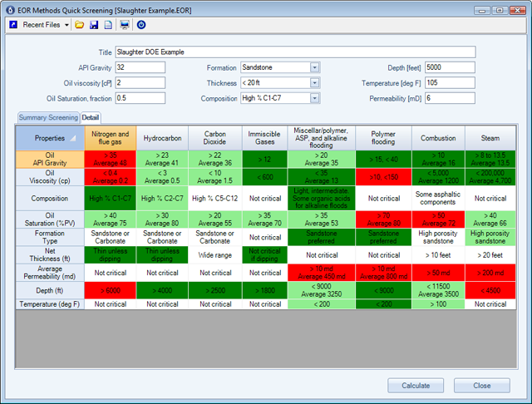Click the blue circular about icon
The image size is (532, 404).
[141, 25]
